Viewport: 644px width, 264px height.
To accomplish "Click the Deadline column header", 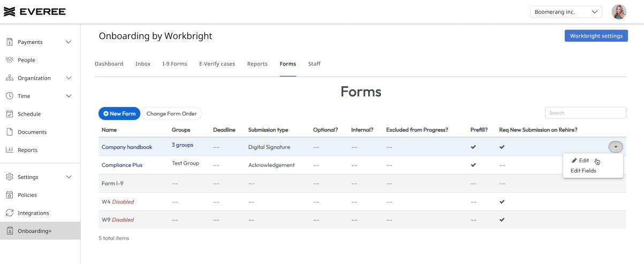I will (x=224, y=130).
